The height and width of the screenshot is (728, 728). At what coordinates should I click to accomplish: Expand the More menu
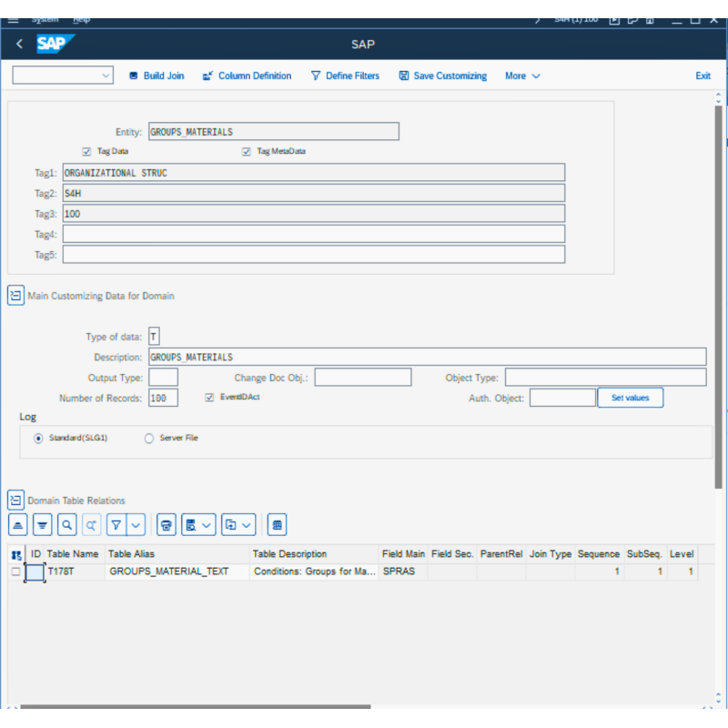522,76
